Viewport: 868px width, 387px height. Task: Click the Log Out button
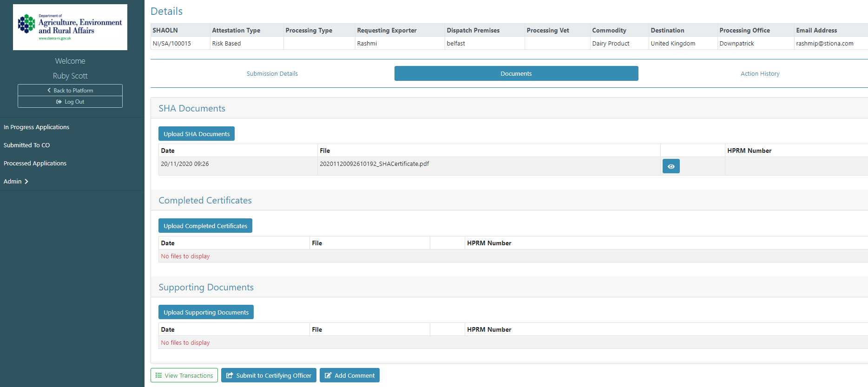pyautogui.click(x=70, y=102)
